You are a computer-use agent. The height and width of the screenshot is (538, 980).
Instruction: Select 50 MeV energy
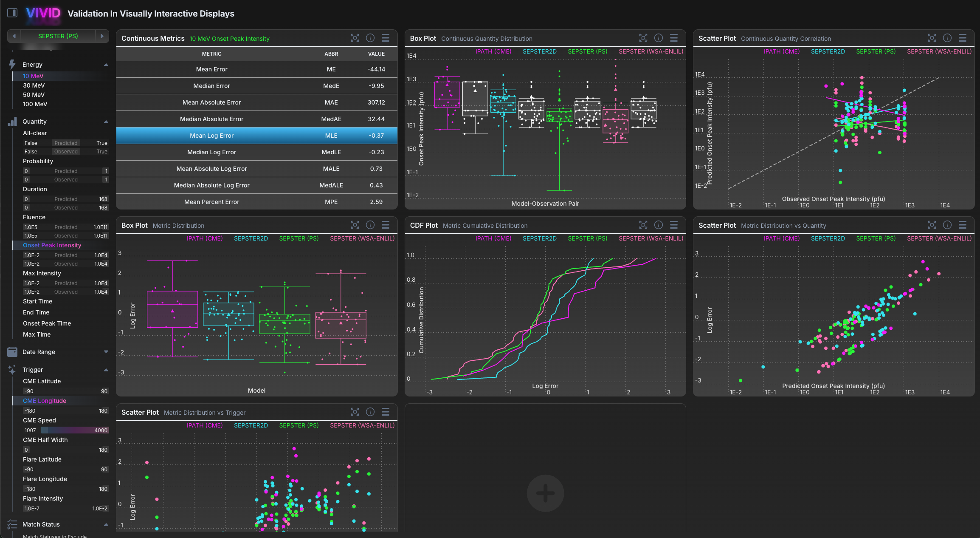click(x=34, y=95)
